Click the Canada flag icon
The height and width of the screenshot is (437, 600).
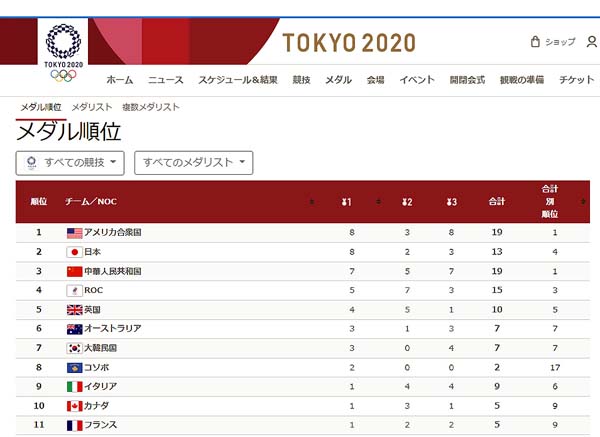[74, 406]
